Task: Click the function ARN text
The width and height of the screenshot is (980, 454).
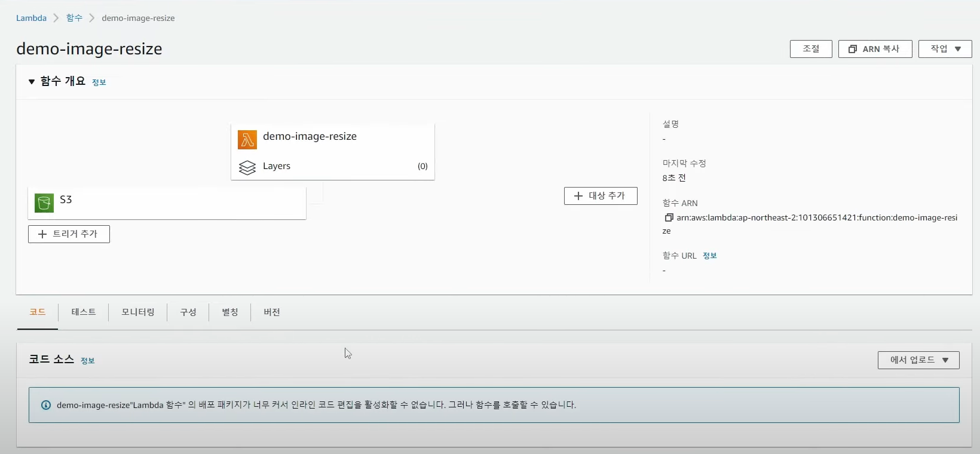Action: [x=810, y=224]
